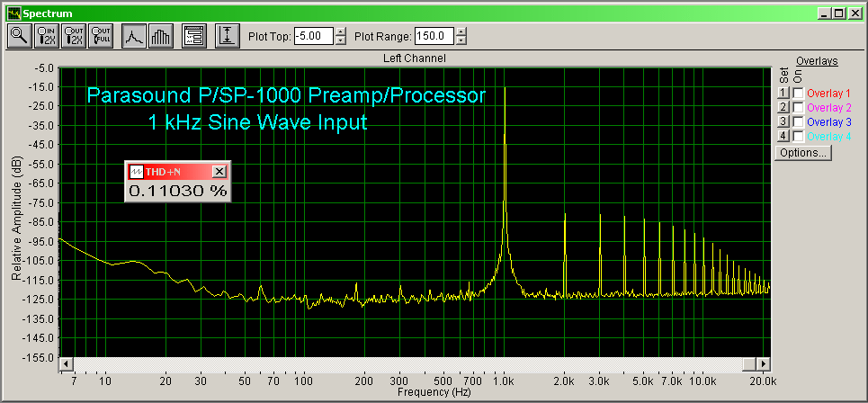Click the Parasound P/SP-1000 Preamp/Processor annotation
Image resolution: width=868 pixels, height=403 pixels.
click(286, 95)
